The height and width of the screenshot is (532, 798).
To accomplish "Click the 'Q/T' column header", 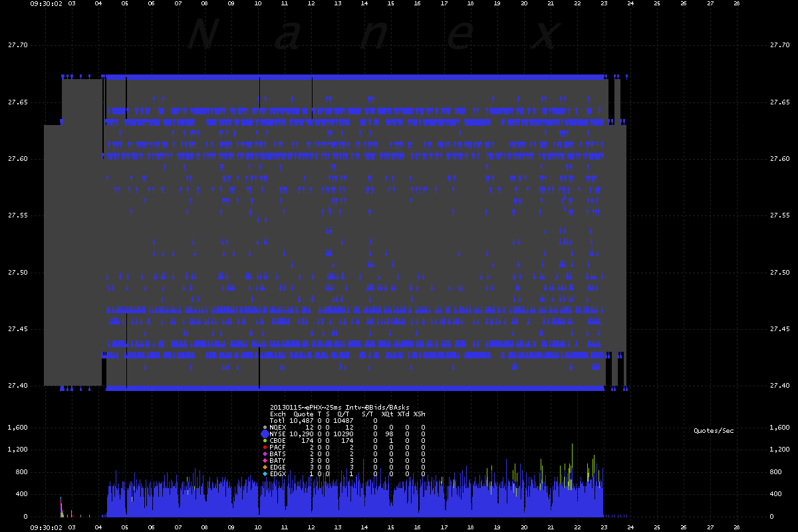I will 344,414.
